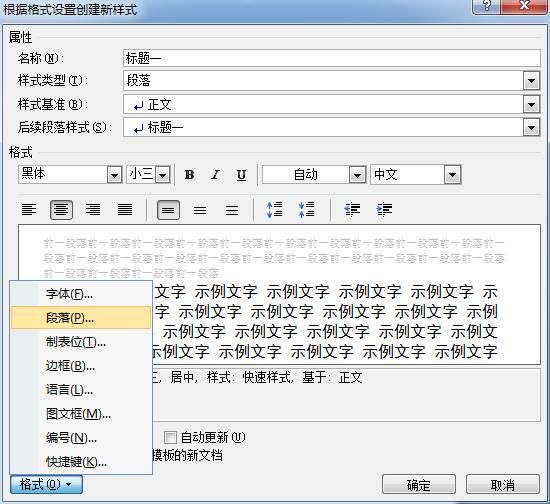Viewport: 550px width, 504px height.
Task: Select align right paragraph icon
Action: 93,210
